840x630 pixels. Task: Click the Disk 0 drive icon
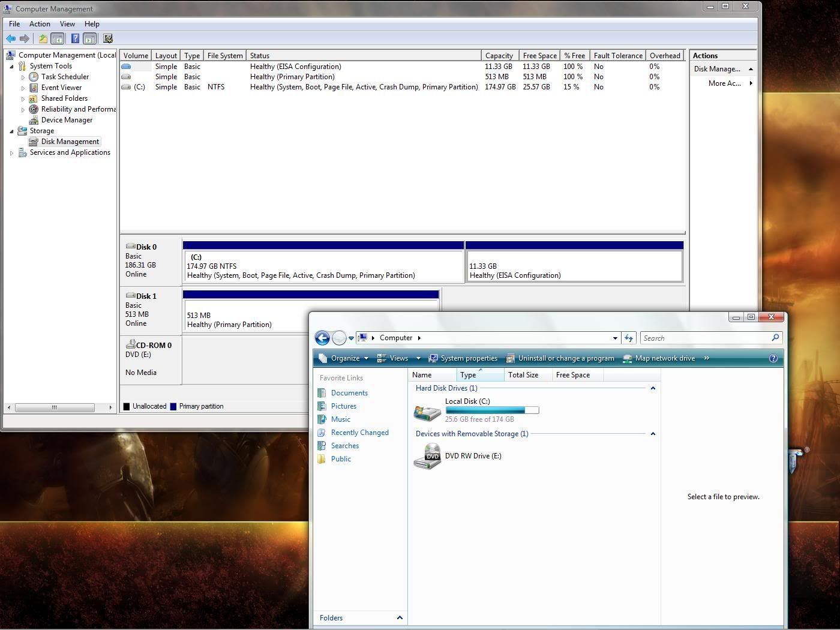click(130, 246)
